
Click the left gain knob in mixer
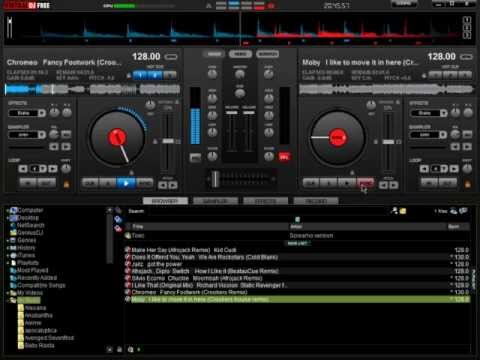coord(212,74)
